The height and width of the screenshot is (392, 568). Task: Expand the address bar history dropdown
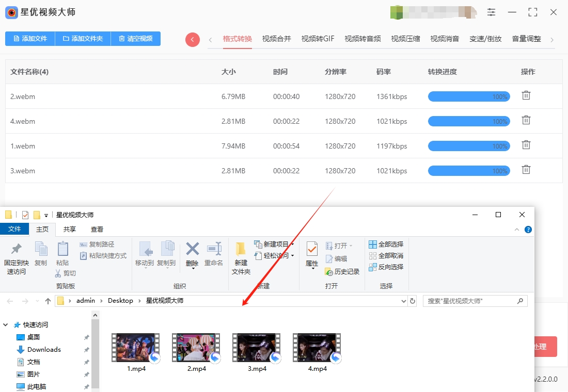coord(404,301)
